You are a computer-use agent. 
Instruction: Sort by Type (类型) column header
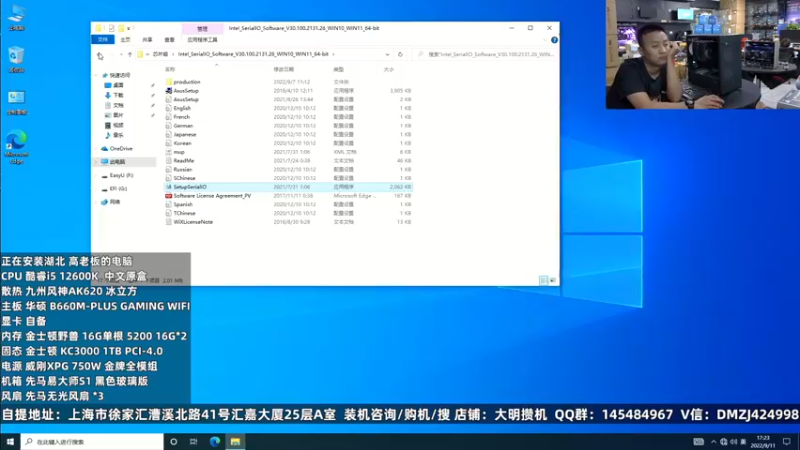[339, 69]
